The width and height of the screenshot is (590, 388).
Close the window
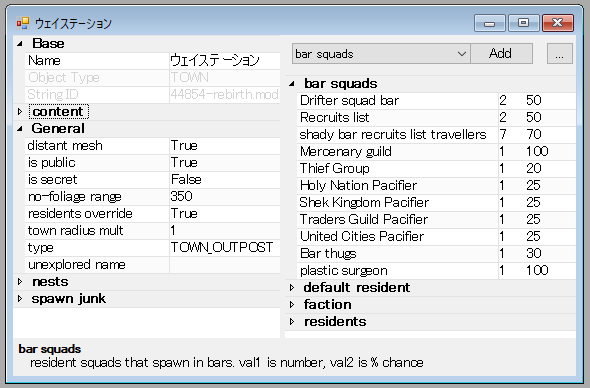[x=558, y=23]
